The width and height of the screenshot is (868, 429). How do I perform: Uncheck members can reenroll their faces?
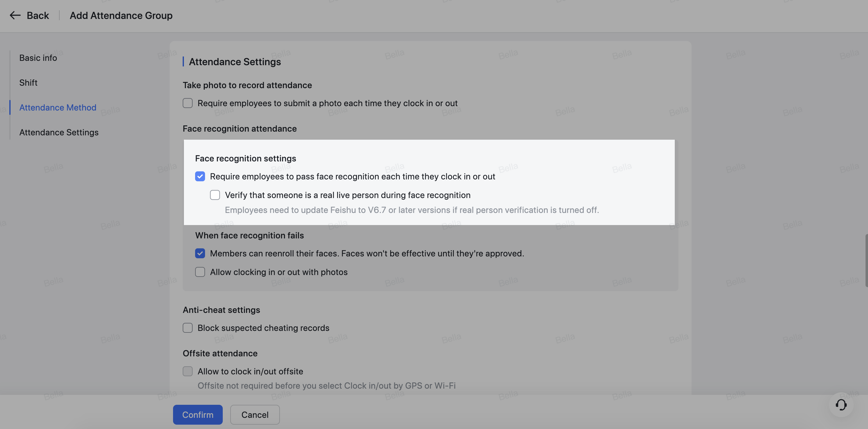click(200, 253)
